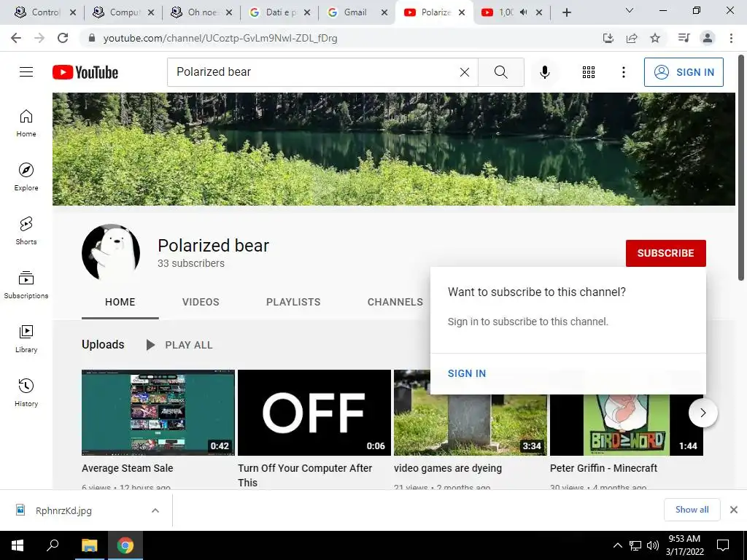
Task: Reload the page
Action: tap(63, 38)
